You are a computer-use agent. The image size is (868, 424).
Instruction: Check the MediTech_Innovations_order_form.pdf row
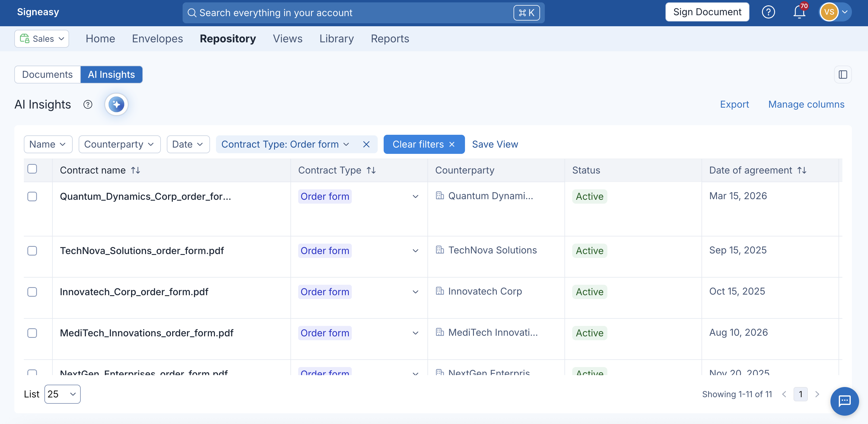coord(32,333)
